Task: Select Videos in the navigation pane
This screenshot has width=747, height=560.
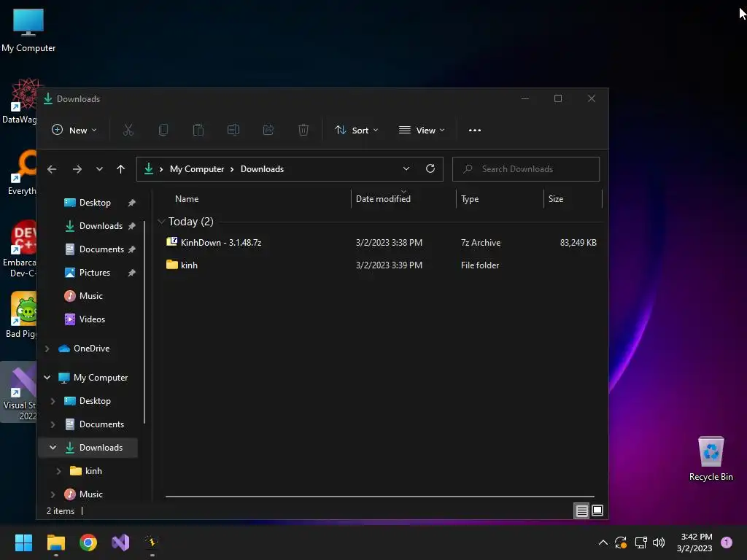Action: point(90,319)
